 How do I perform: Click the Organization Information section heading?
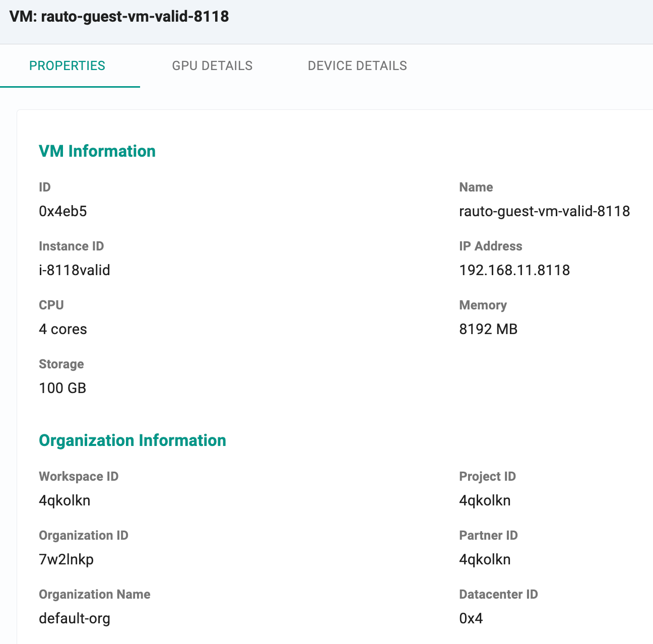click(x=133, y=440)
